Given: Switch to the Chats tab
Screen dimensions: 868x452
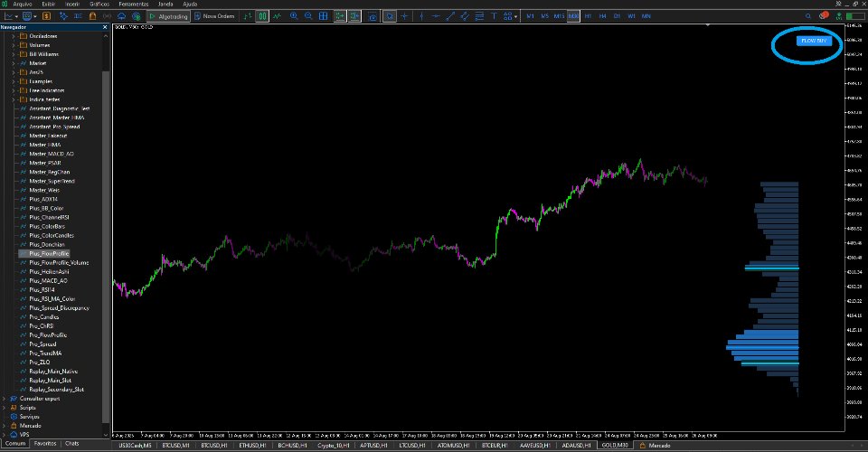Looking at the screenshot, I should coord(72,443).
